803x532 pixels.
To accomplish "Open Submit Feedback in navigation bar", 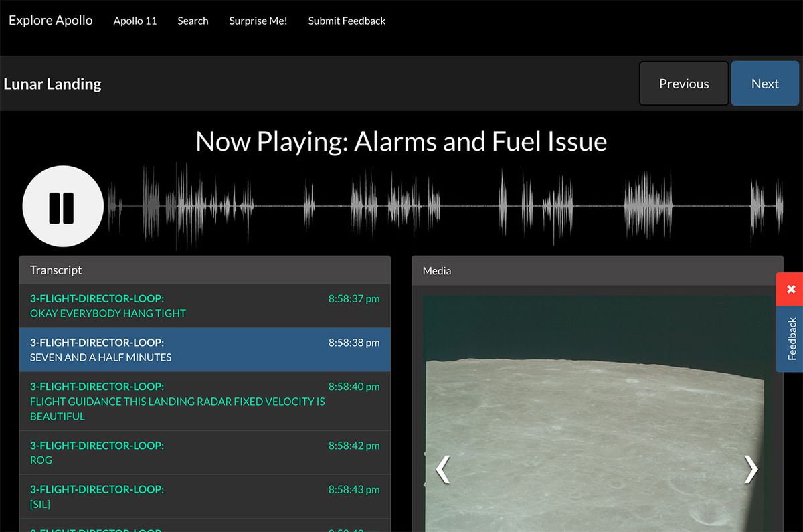I will pos(347,21).
